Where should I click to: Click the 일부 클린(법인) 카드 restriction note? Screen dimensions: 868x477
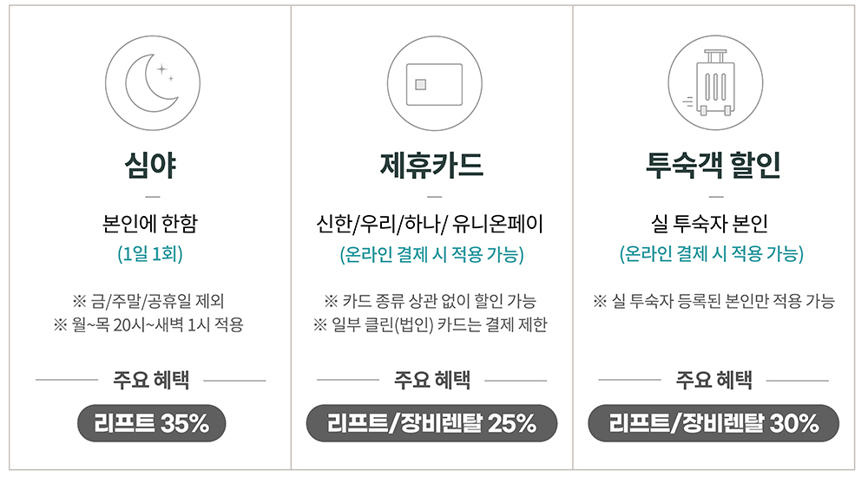click(x=431, y=325)
